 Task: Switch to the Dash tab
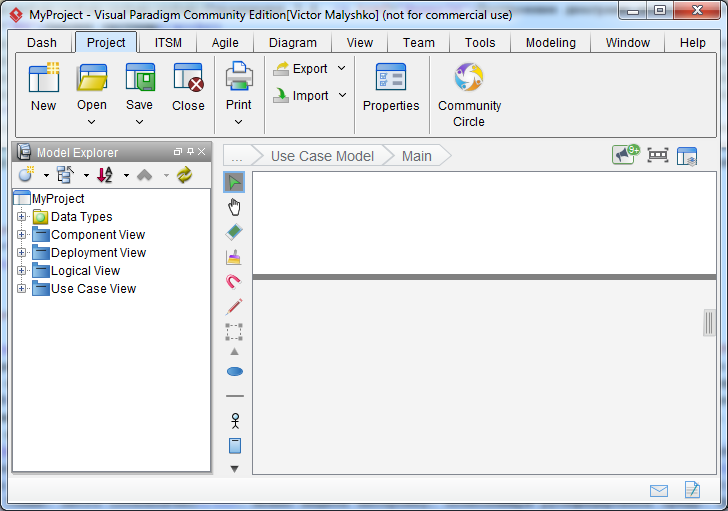[42, 43]
